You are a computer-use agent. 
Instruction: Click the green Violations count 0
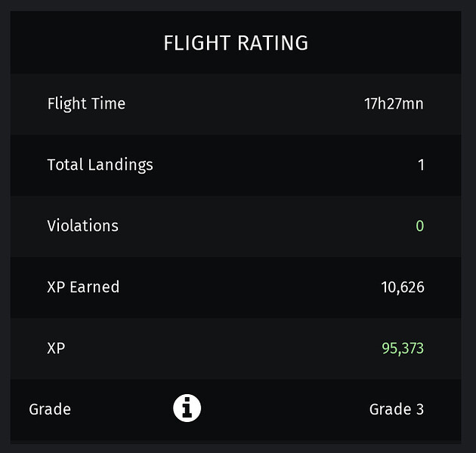[x=420, y=226]
